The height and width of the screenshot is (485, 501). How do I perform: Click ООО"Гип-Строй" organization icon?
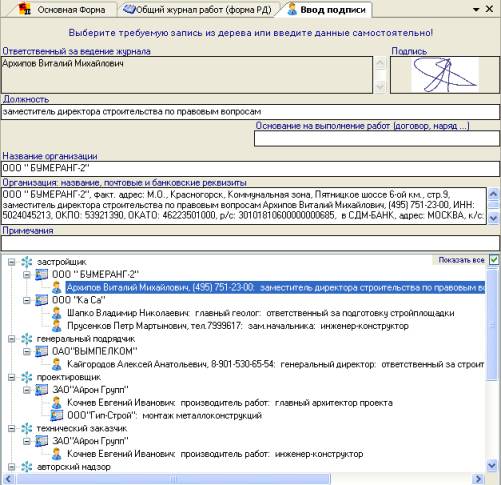click(x=57, y=416)
